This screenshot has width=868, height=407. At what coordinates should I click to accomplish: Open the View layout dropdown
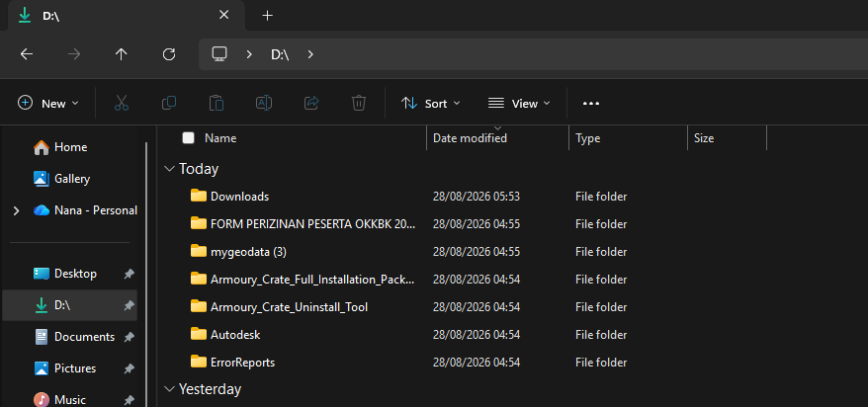(x=519, y=104)
